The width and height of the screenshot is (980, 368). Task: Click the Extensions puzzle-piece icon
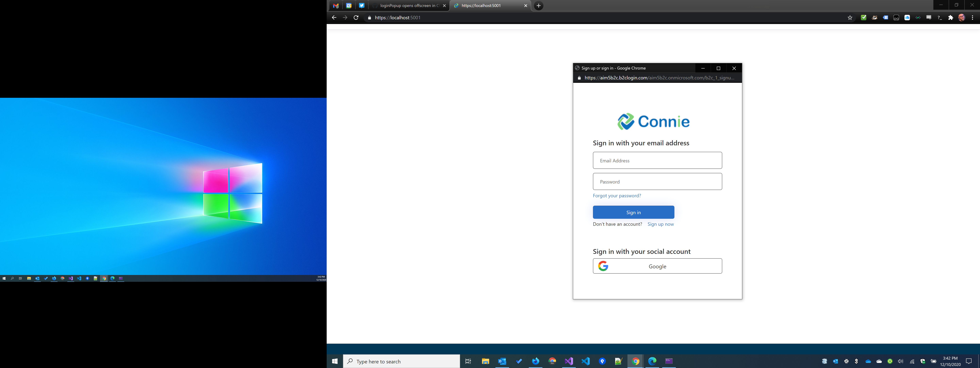950,18
